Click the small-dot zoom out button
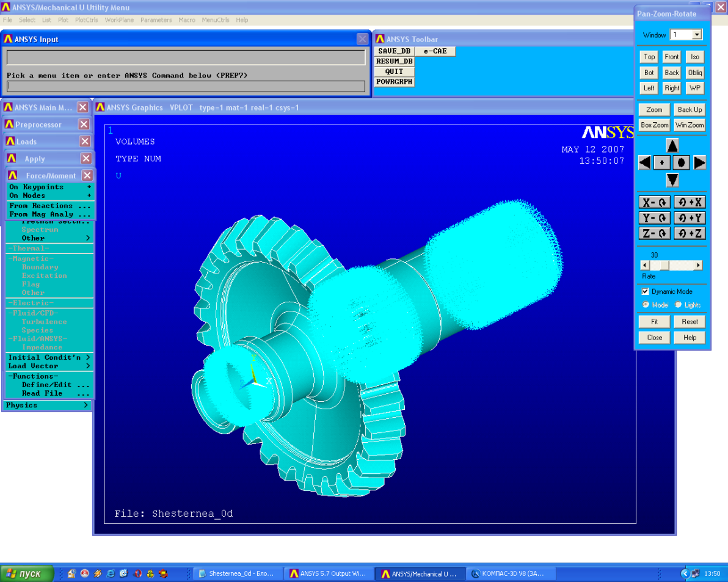Viewport: 728px width, 582px height. (x=662, y=162)
